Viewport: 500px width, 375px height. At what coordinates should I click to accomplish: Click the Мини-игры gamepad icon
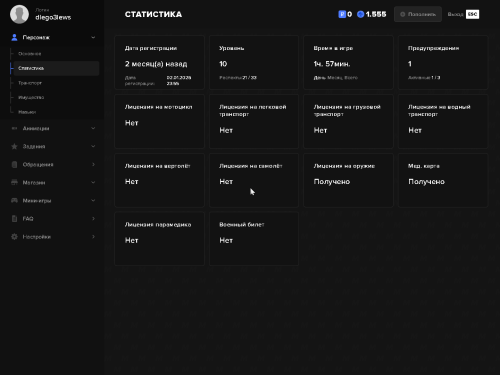pos(14,200)
